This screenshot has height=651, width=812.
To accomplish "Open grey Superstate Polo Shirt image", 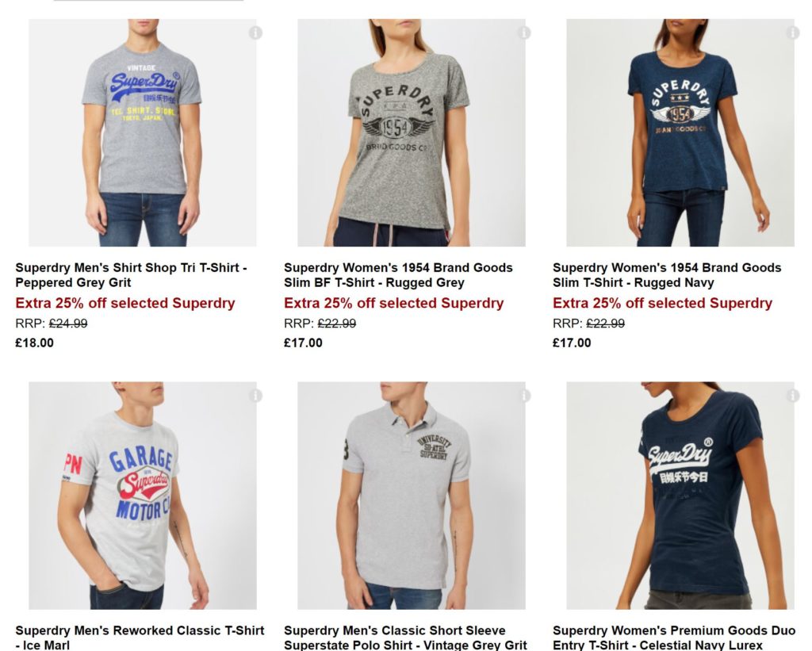I will coord(412,496).
